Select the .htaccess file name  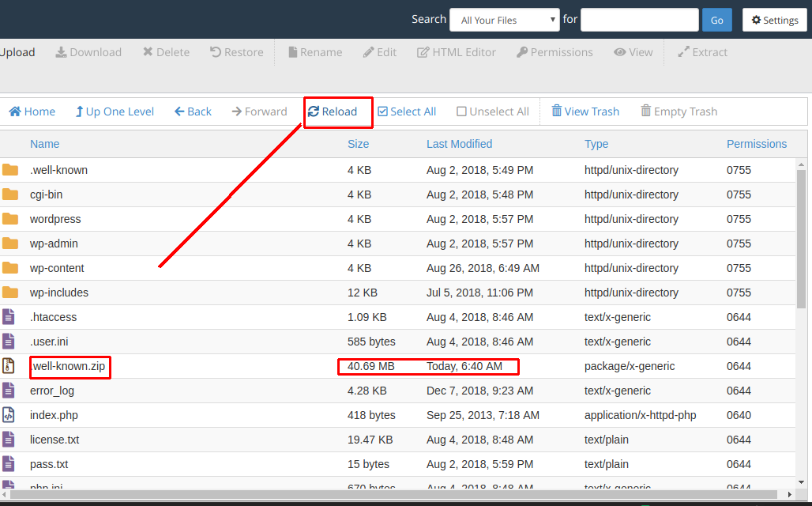click(54, 317)
